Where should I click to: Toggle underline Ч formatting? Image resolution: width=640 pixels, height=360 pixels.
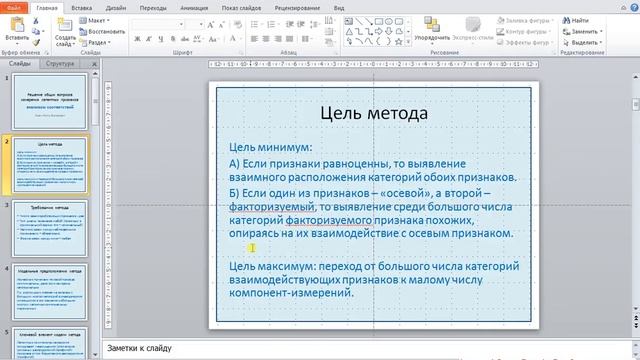[161, 39]
